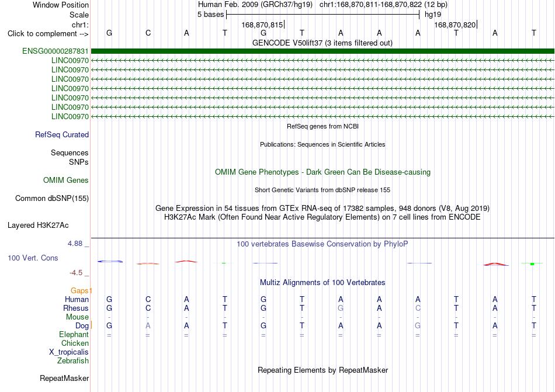The height and width of the screenshot is (392, 555).
Task: Select the Zebrafish species row label
Action: pyautogui.click(x=73, y=361)
